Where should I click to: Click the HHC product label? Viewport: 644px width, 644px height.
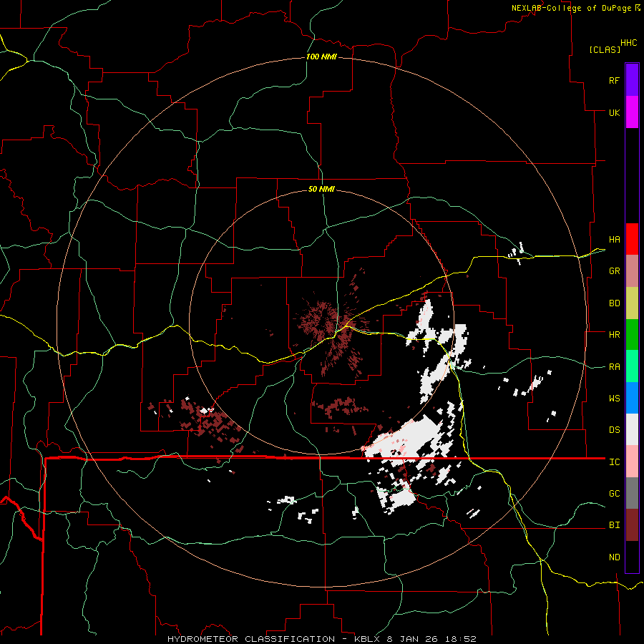click(629, 43)
